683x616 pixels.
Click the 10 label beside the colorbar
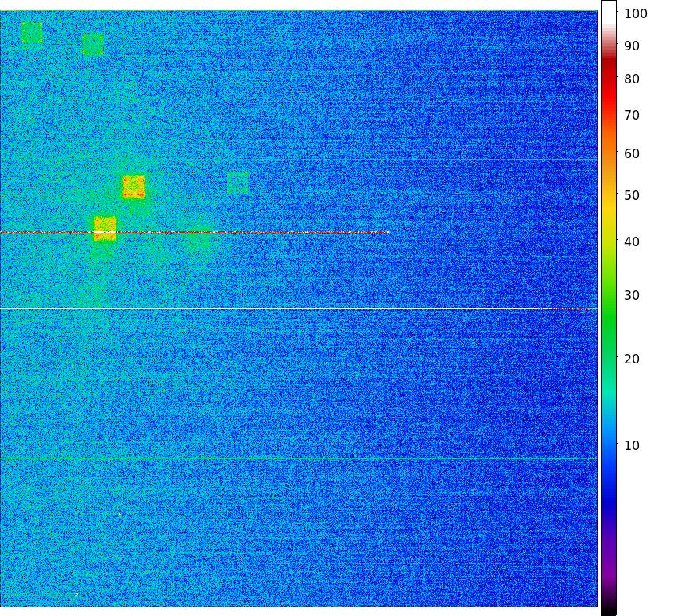point(632,445)
